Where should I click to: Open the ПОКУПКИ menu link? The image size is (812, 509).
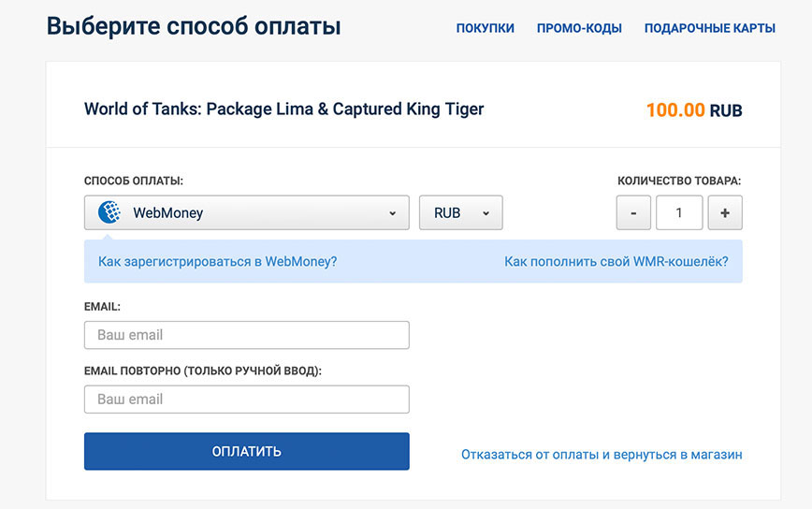pos(486,28)
